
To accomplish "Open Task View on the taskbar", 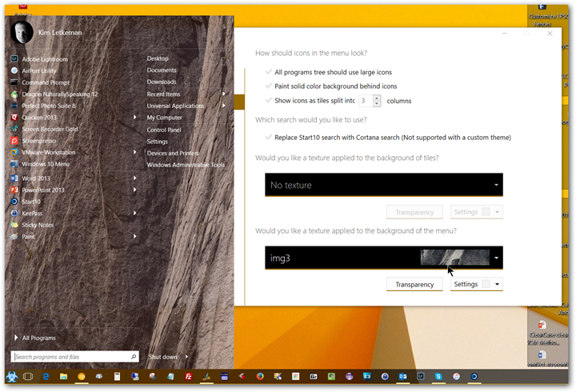I will [x=28, y=377].
